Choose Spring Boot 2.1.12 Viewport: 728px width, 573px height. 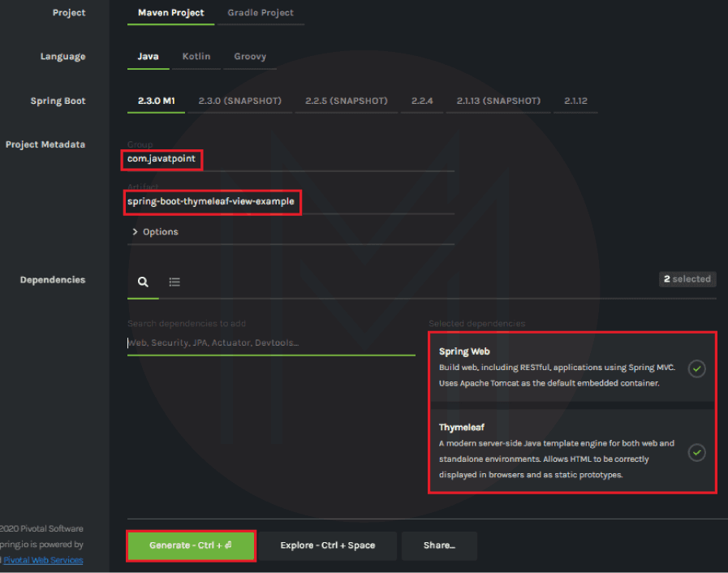tap(575, 101)
